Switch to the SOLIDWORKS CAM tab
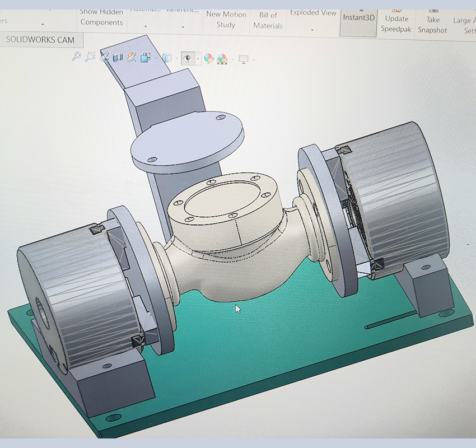The height and width of the screenshot is (448, 476). point(41,40)
